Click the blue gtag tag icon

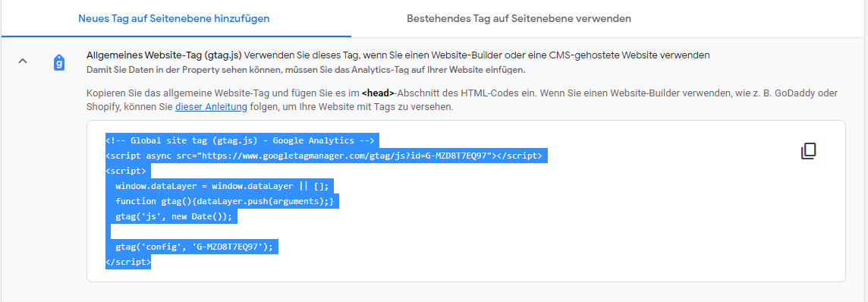click(60, 62)
